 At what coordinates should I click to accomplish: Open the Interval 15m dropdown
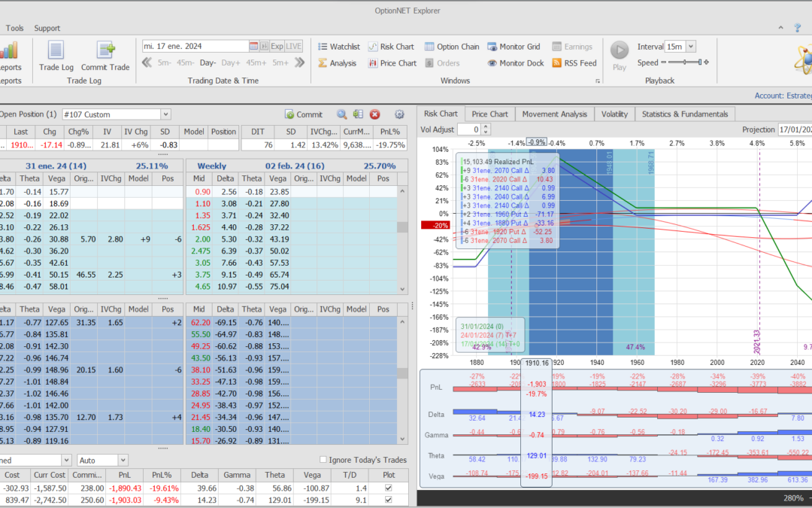pos(691,47)
